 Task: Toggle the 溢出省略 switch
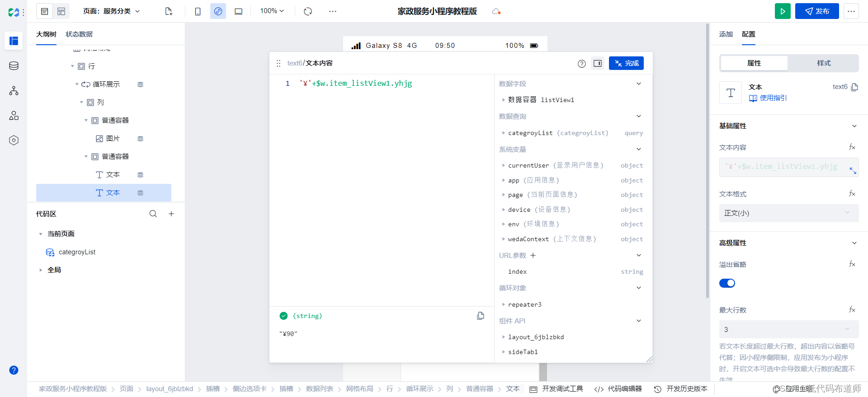click(x=727, y=283)
